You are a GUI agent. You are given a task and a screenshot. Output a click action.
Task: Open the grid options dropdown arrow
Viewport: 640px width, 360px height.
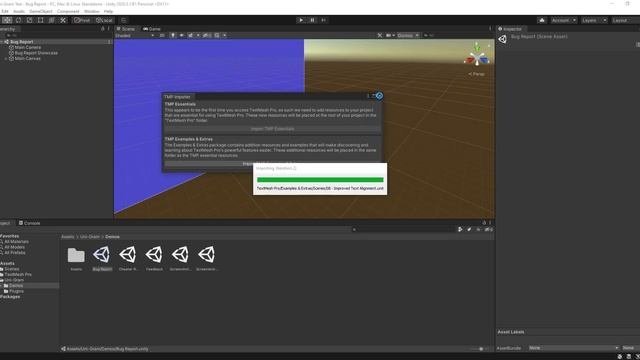click(224, 36)
